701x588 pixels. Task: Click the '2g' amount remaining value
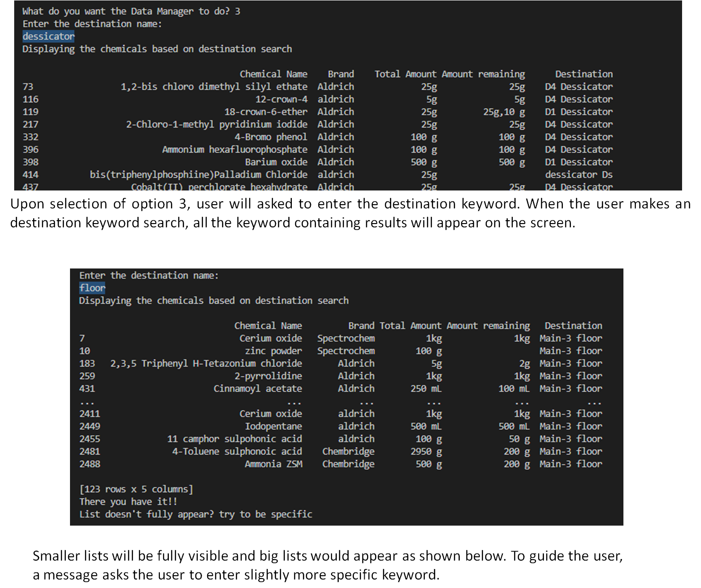click(525, 363)
